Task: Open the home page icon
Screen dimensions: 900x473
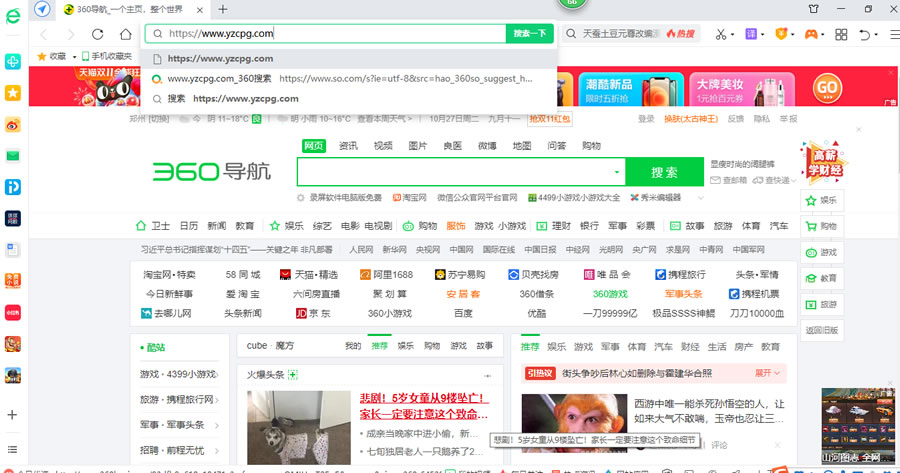Action: [126, 34]
